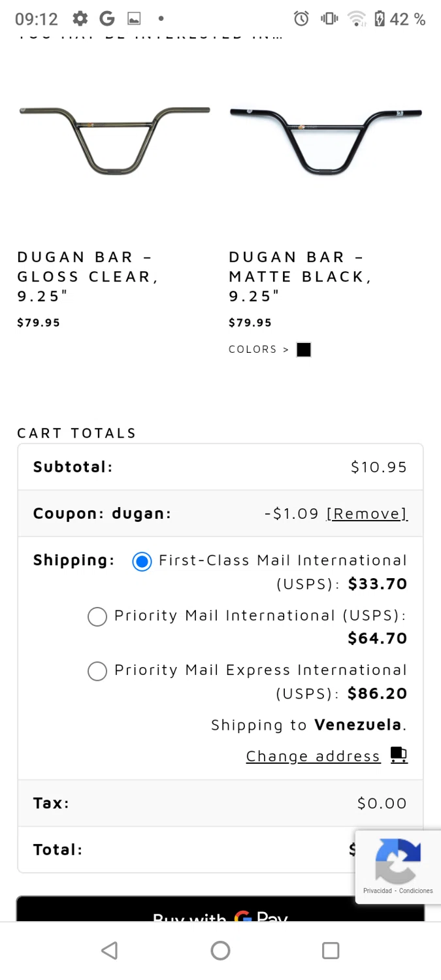The image size is (441, 980).
Task: Remove the dugan coupon
Action: point(367,514)
